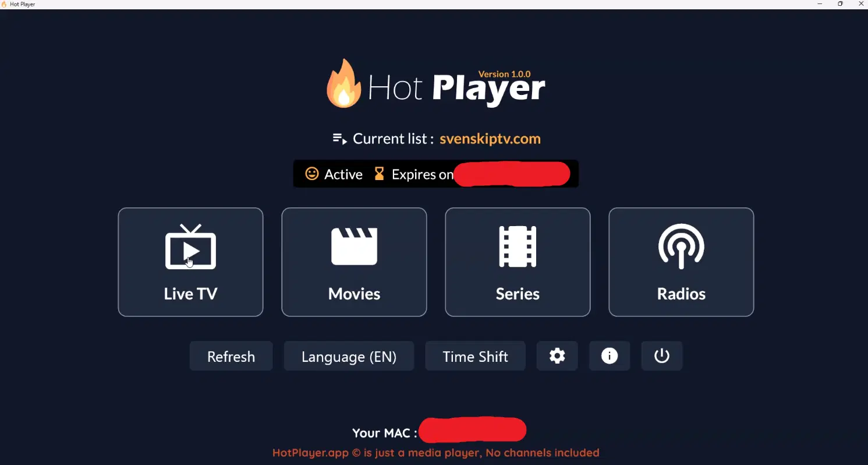
Task: Click the playlist icon beside Current list
Action: 339,139
